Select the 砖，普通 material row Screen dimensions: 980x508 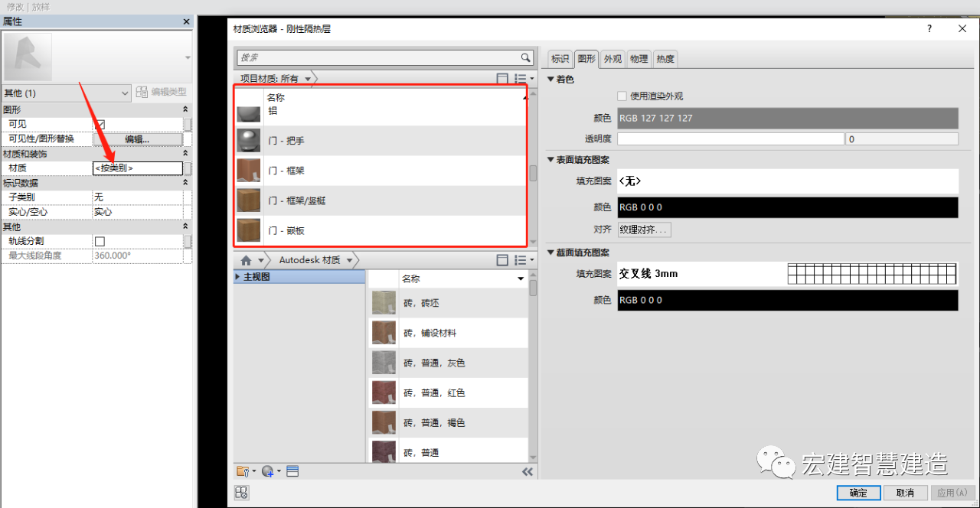448,451
